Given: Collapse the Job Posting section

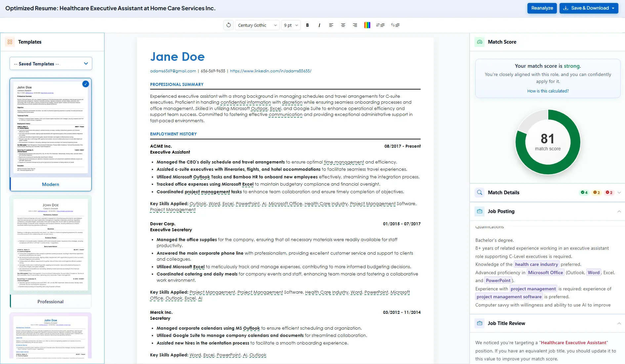Looking at the screenshot, I should 619,211.
